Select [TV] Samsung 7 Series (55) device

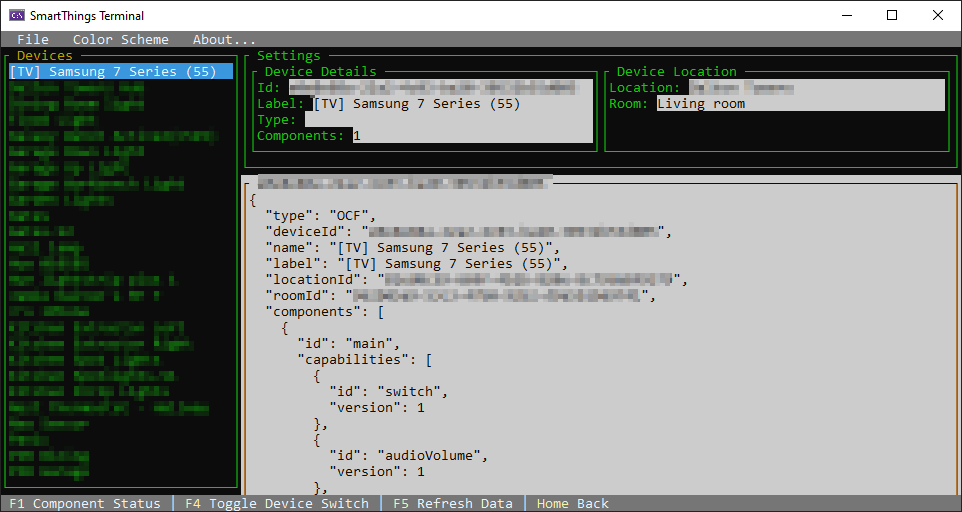(121, 72)
